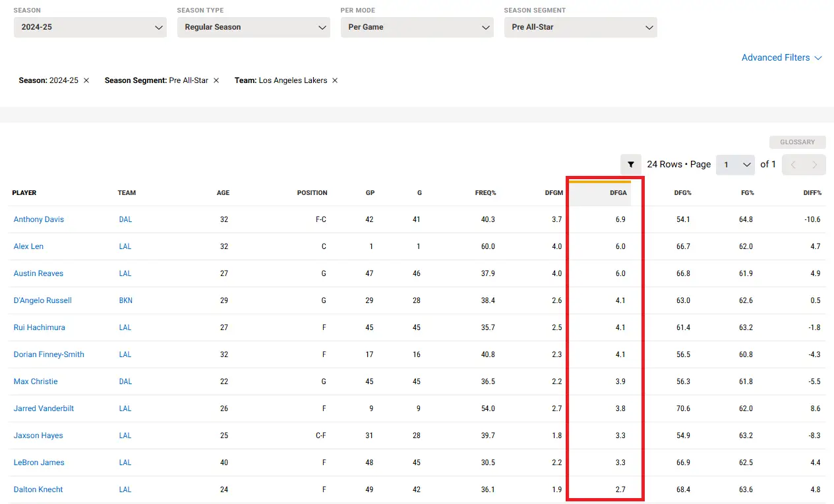
Task: Open the Season dropdown
Action: pos(90,27)
